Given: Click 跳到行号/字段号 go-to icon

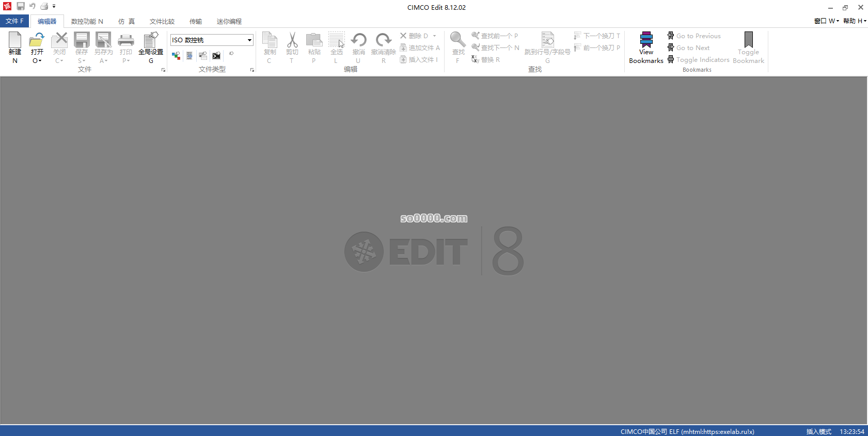Looking at the screenshot, I should 547,40.
